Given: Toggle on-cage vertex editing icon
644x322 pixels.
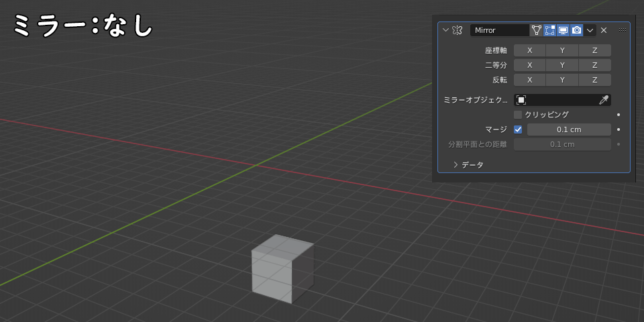Looking at the screenshot, I should coord(536,30).
